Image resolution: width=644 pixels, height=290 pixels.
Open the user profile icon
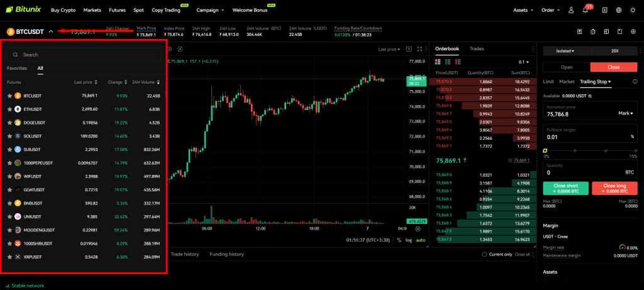[x=571, y=11]
